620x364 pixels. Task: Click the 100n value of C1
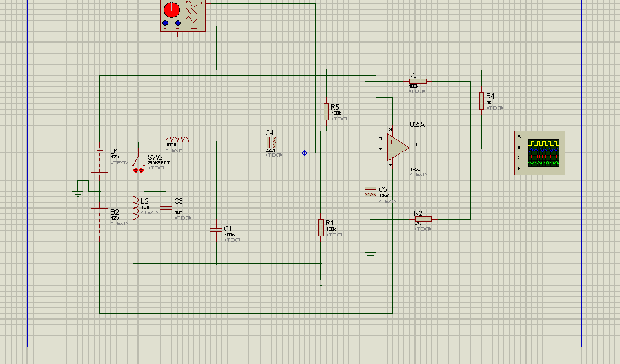229,235
